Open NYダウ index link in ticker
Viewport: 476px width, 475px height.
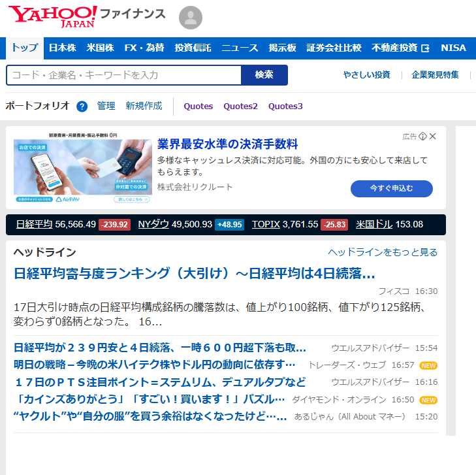pos(153,224)
